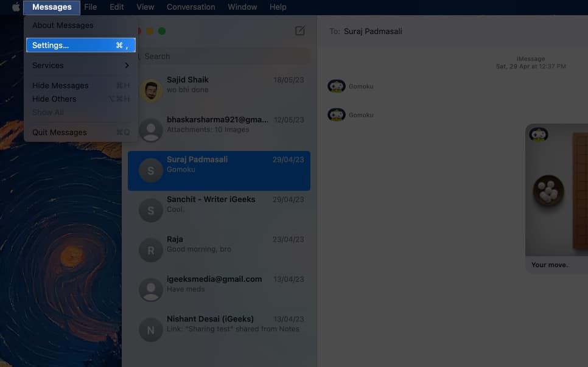Click Suraj Padmasali's S avatar
This screenshot has width=588, height=367.
pos(151,170)
